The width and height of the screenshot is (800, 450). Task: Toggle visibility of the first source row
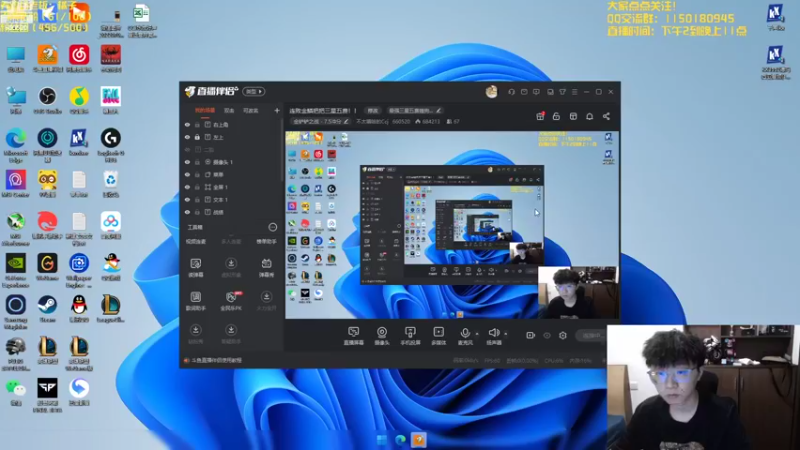[x=187, y=124]
